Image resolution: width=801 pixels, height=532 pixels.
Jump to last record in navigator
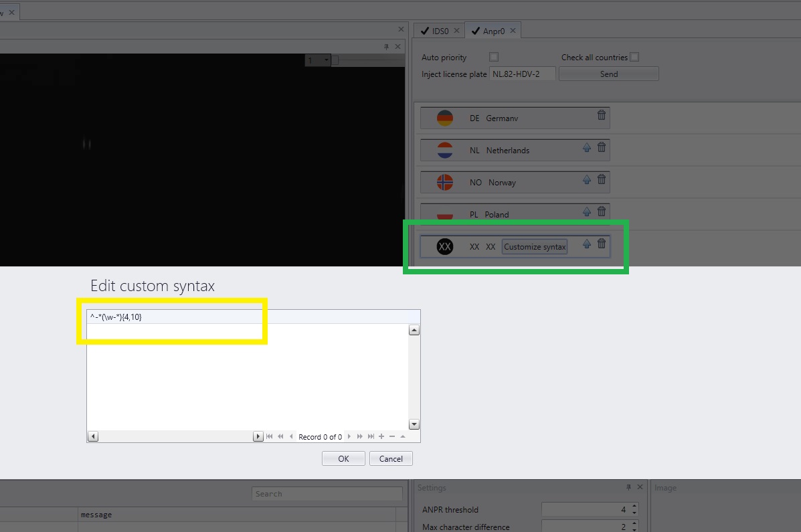pyautogui.click(x=371, y=436)
